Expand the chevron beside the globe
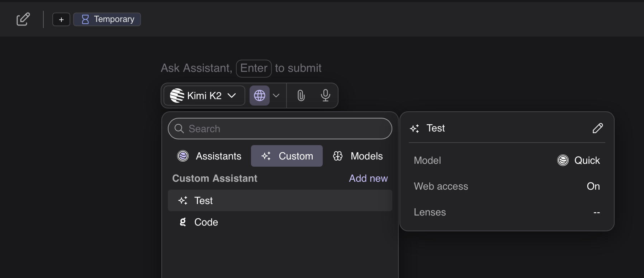This screenshot has width=644, height=278. (x=276, y=96)
